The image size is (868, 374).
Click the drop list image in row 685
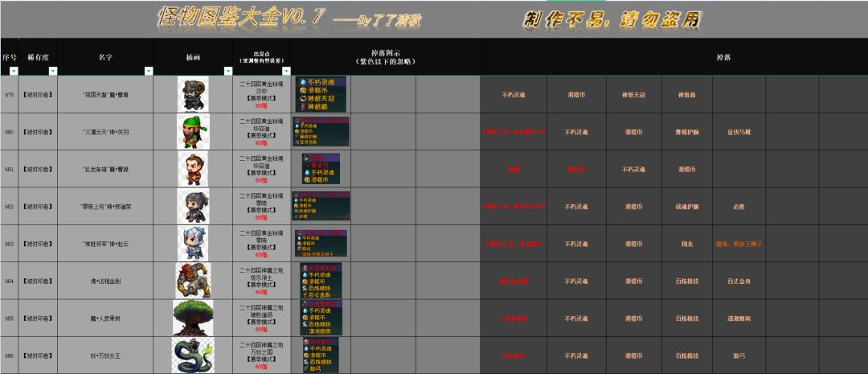pyautogui.click(x=321, y=318)
